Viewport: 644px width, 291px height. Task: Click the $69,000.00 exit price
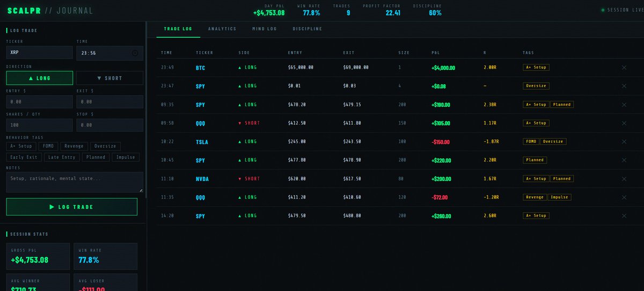[356, 68]
